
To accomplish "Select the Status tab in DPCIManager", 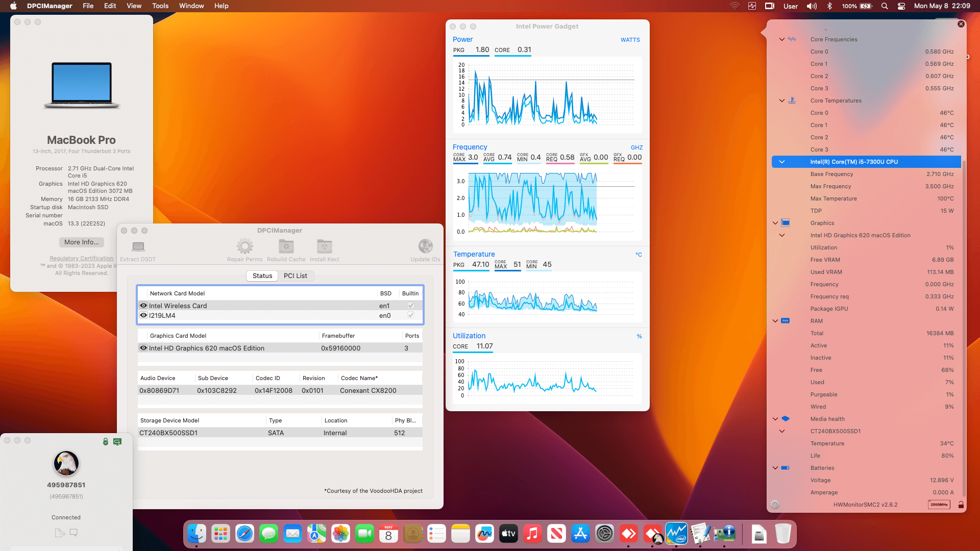I will tap(262, 276).
